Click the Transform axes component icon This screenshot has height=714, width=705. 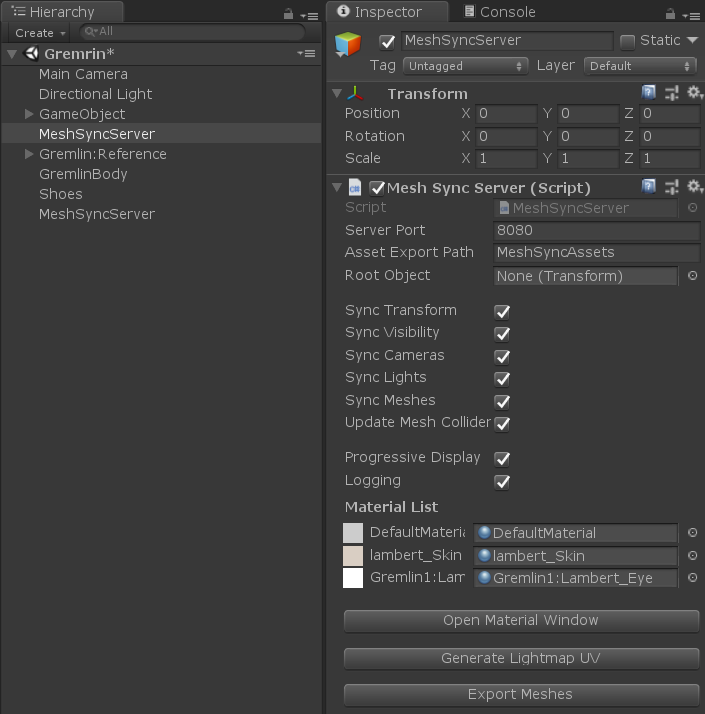click(x=355, y=93)
